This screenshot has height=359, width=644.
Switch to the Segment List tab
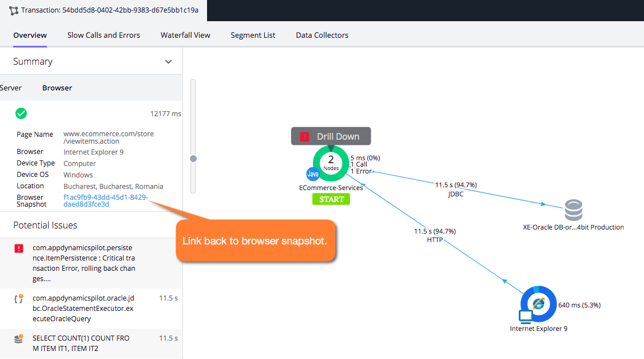(253, 35)
